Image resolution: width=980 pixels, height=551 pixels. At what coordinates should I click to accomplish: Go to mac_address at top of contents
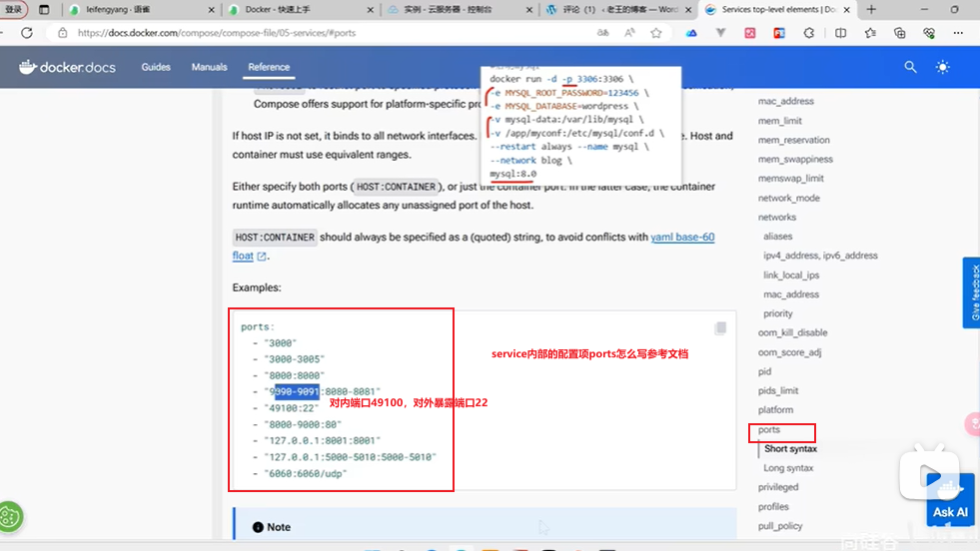tap(785, 101)
